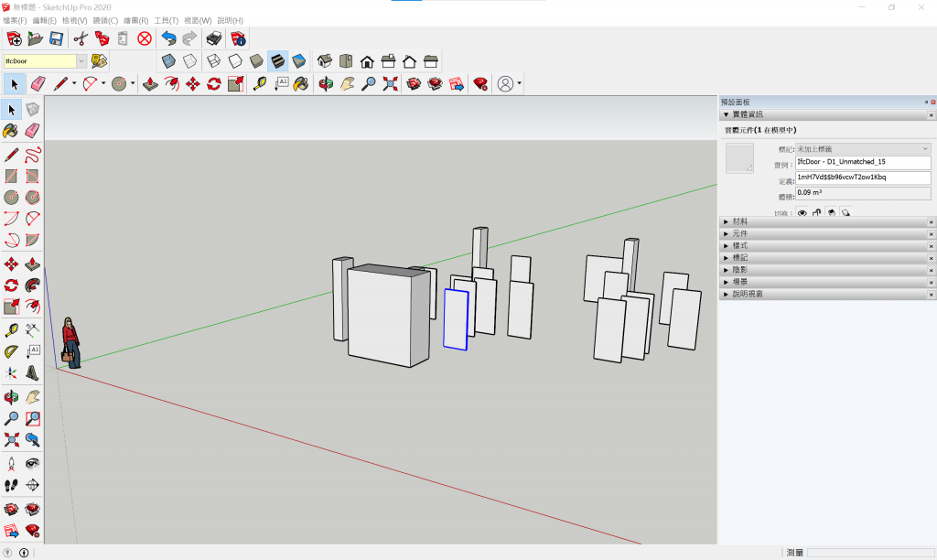Click the New model icon
The width and height of the screenshot is (937, 560).
[x=14, y=38]
